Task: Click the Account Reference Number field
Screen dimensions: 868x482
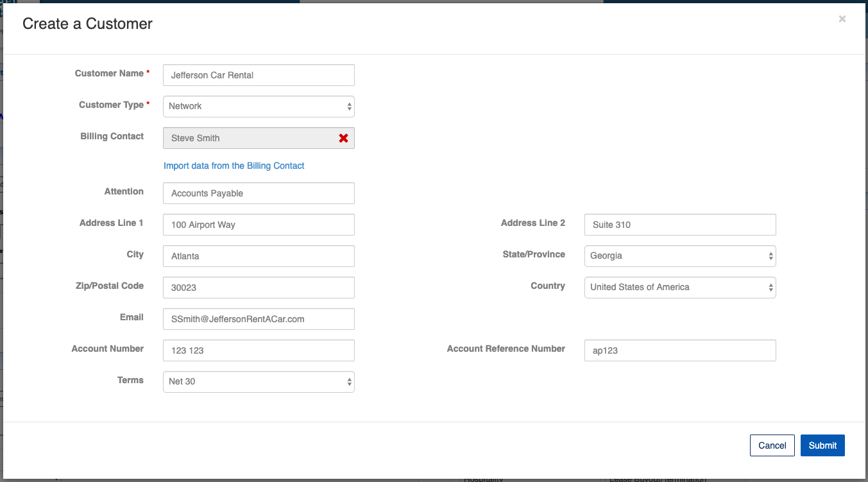Action: coord(679,350)
